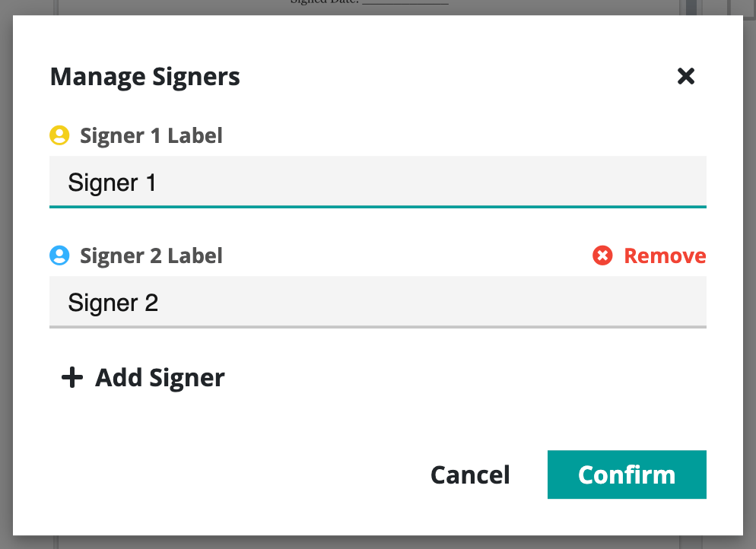This screenshot has width=756, height=549.
Task: Click the "Signer 1" text in first field
Action: pyautogui.click(x=112, y=182)
